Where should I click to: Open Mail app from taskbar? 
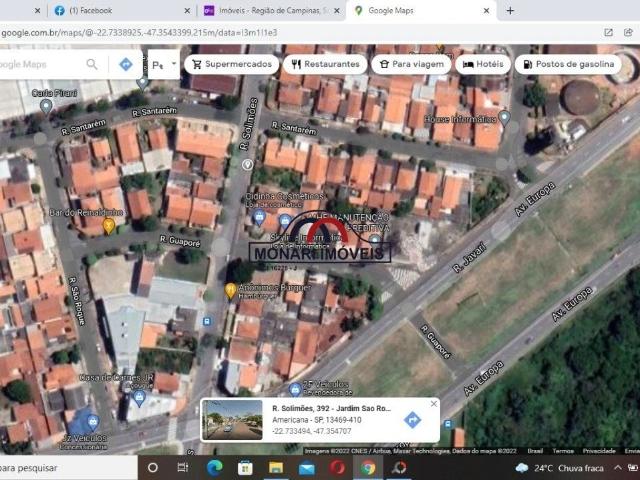307,468
